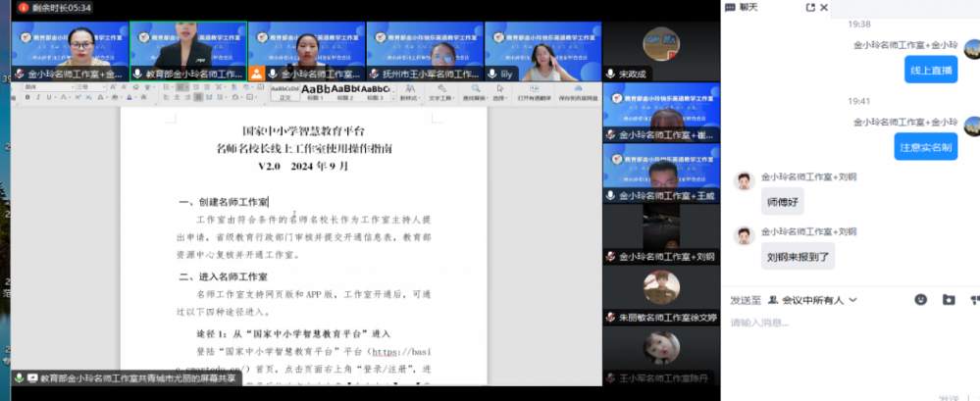Image resolution: width=980 pixels, height=401 pixels.
Task: Select the 金小玲名师工作室+刘钢 video tile
Action: pos(661,233)
